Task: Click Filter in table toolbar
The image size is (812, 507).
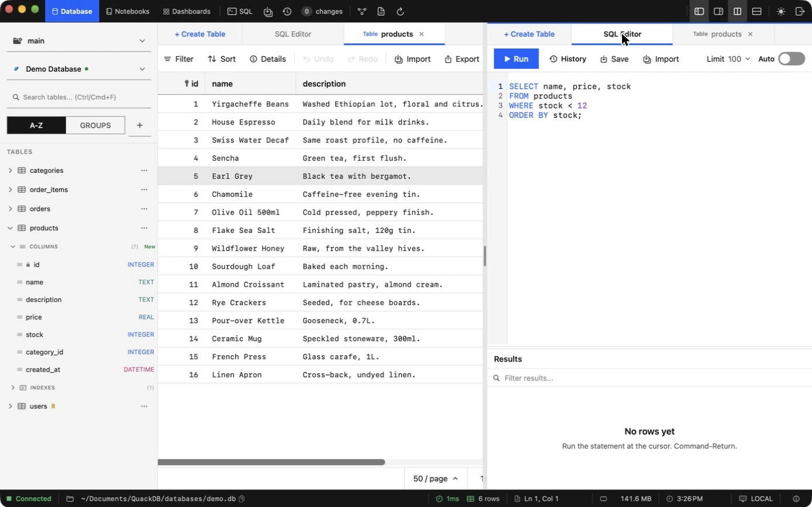Action: (x=178, y=59)
